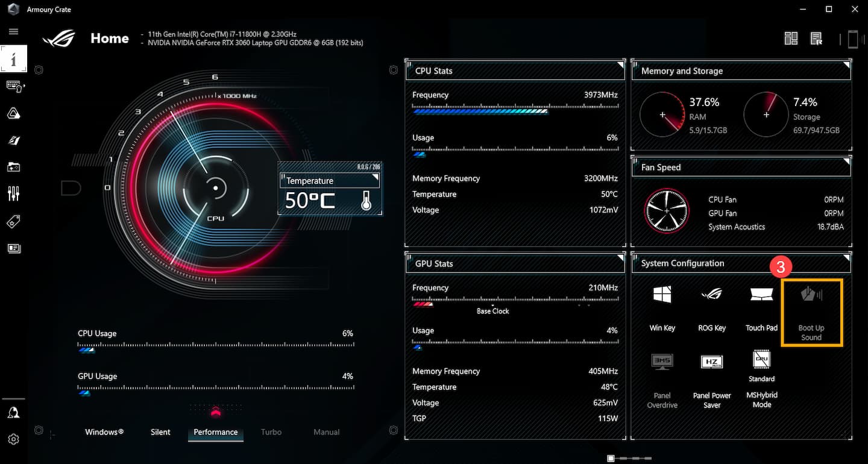Click the phone link icon at top right
868x464 pixels.
coord(852,39)
